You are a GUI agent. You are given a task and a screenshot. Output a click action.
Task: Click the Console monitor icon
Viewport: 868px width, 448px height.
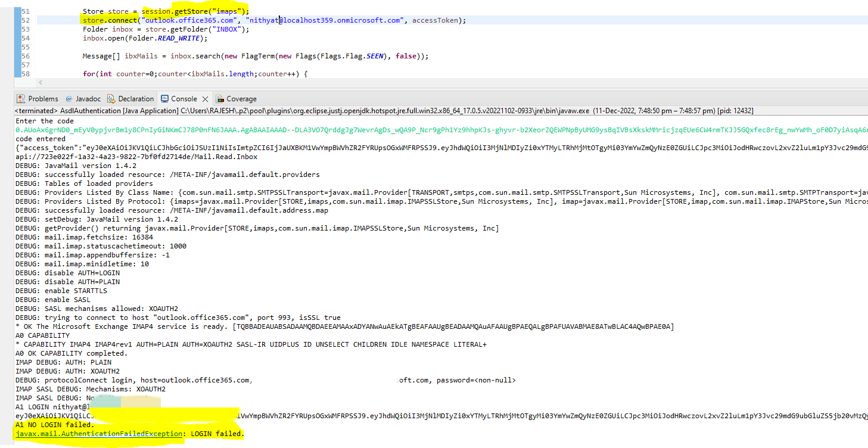tap(164, 99)
